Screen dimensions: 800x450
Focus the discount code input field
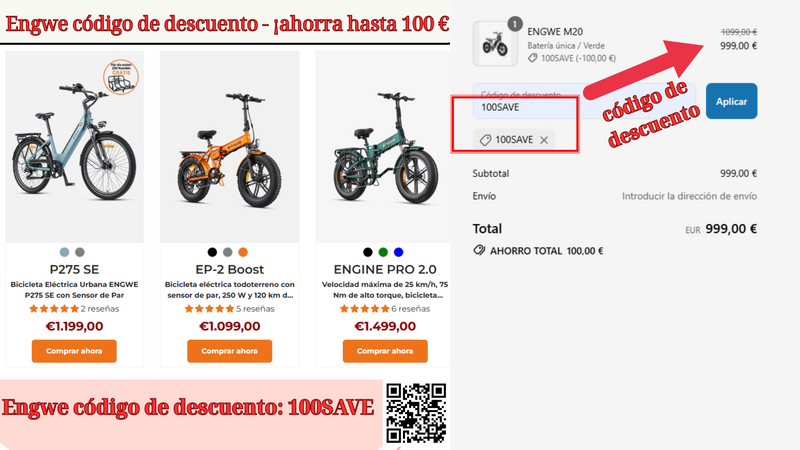(x=584, y=101)
